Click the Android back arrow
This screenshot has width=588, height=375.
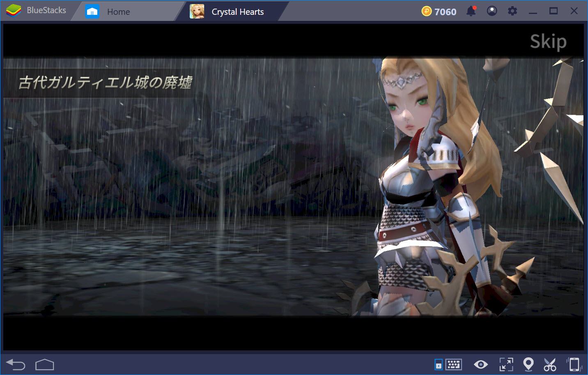pos(16,364)
